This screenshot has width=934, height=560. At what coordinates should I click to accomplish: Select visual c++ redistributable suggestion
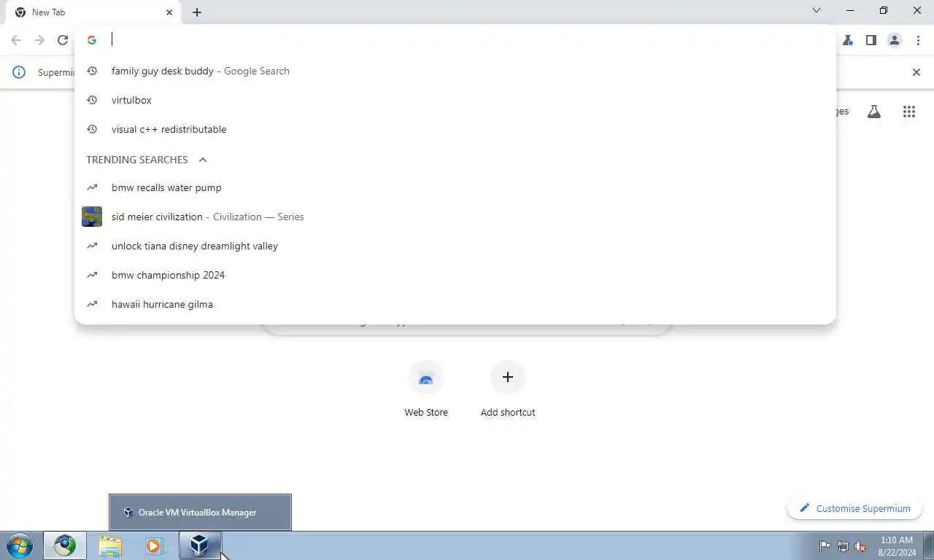point(455,129)
